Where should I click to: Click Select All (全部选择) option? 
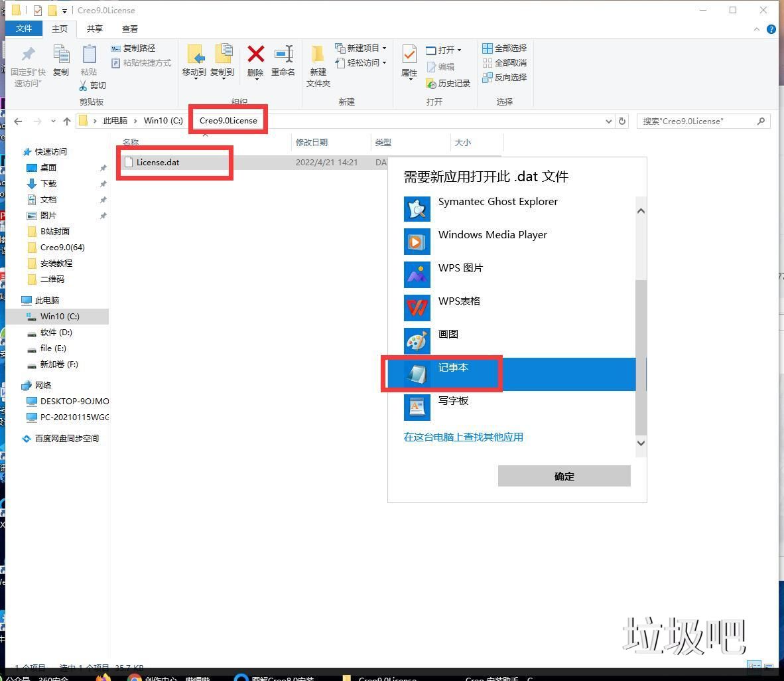(x=504, y=48)
